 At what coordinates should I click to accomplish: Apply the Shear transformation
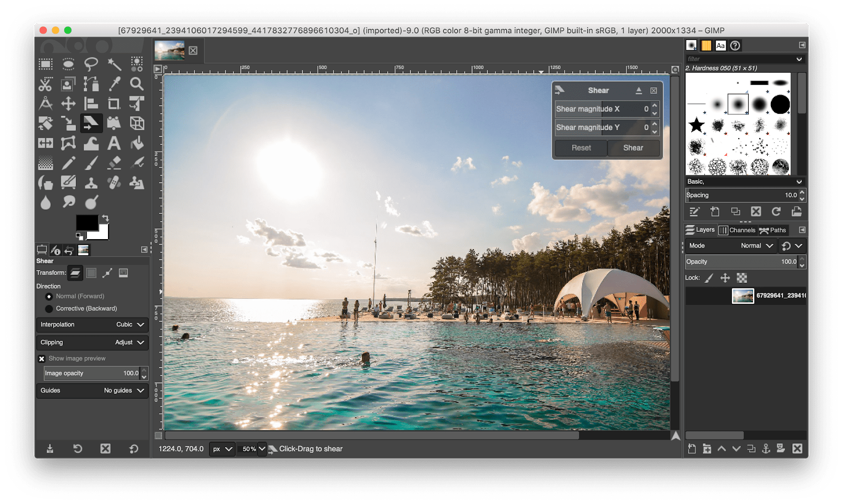coord(633,148)
